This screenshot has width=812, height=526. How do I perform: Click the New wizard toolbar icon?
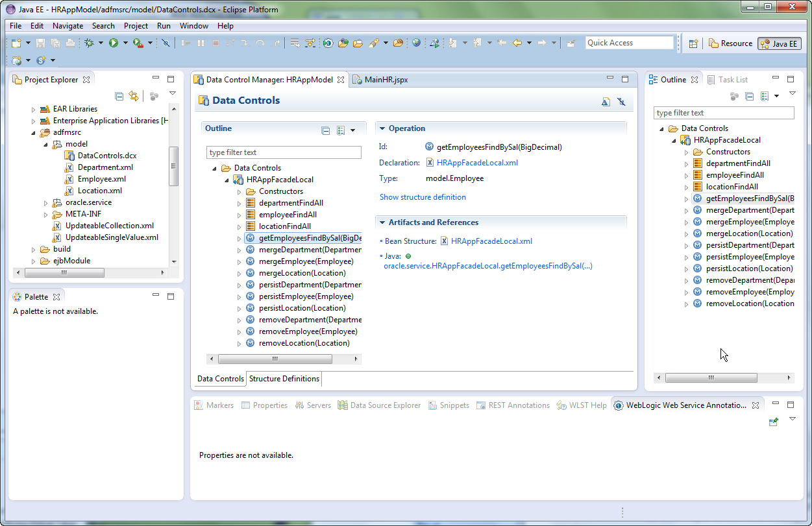coord(16,43)
